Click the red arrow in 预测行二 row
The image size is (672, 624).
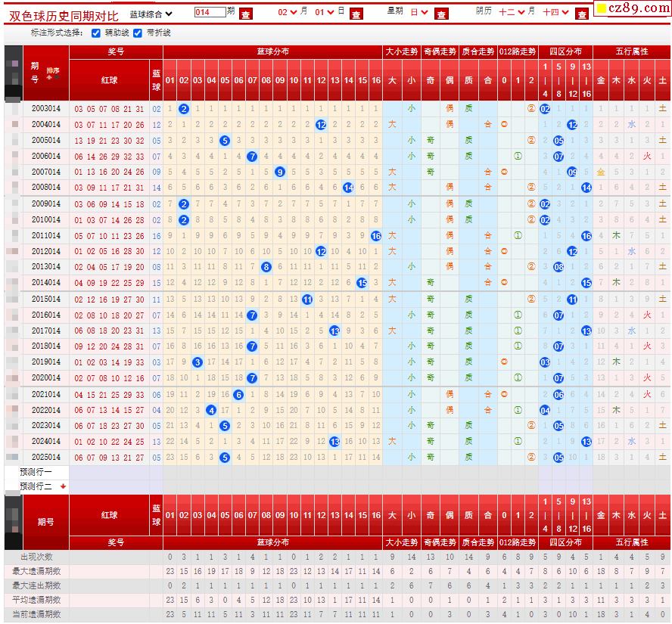tap(63, 486)
